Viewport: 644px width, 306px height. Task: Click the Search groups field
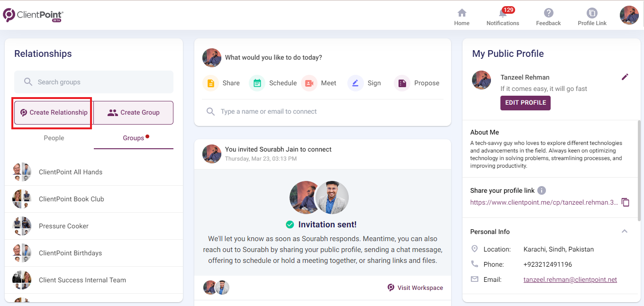(x=94, y=82)
